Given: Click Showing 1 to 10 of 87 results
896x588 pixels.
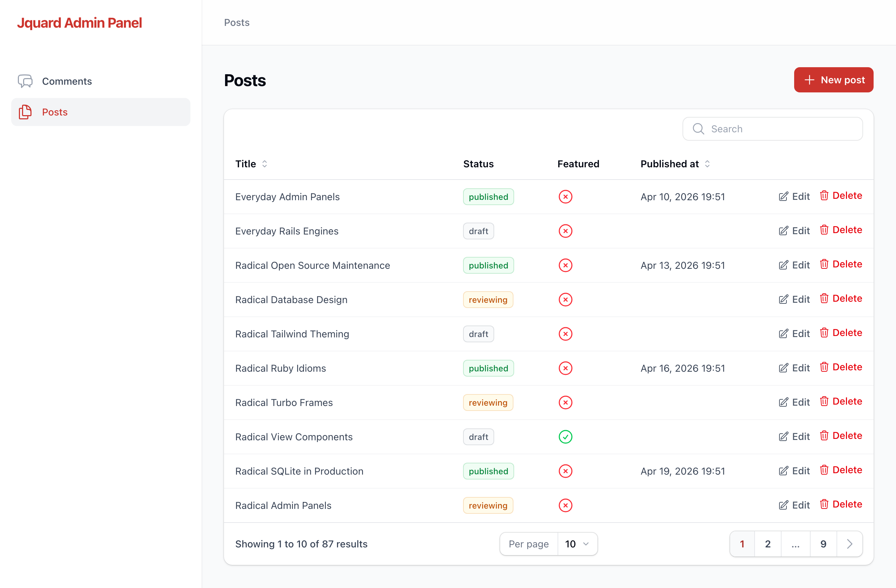Looking at the screenshot, I should 301,544.
